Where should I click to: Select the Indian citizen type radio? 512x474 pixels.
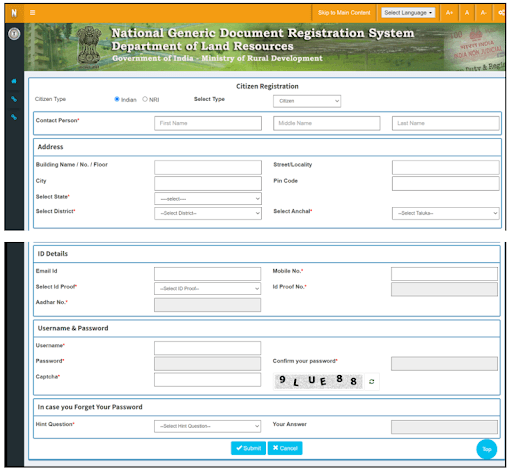tap(117, 99)
